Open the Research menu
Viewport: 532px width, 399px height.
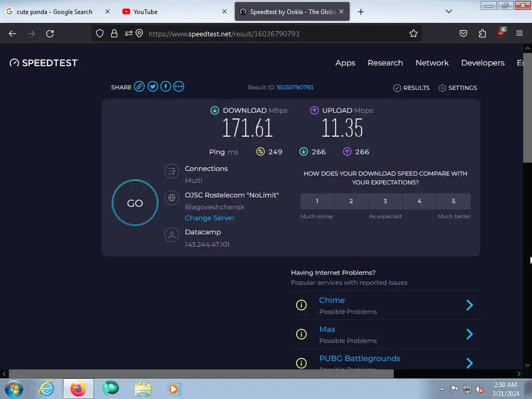385,63
